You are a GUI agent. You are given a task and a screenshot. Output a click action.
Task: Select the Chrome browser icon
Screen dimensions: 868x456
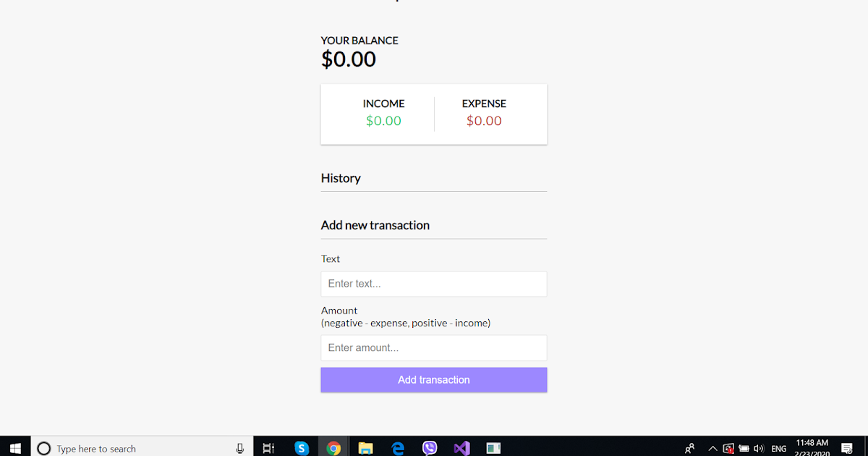(333, 447)
